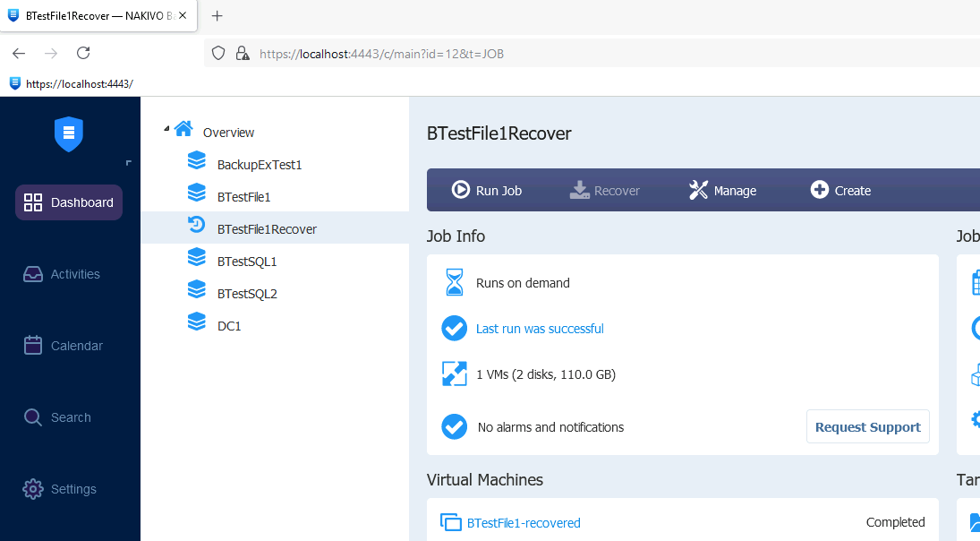
Task: Click the Run Job play icon
Action: click(x=461, y=190)
